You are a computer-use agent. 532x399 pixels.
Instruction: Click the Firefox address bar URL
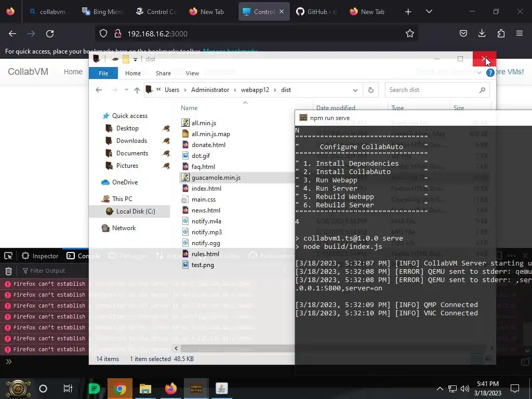click(157, 34)
